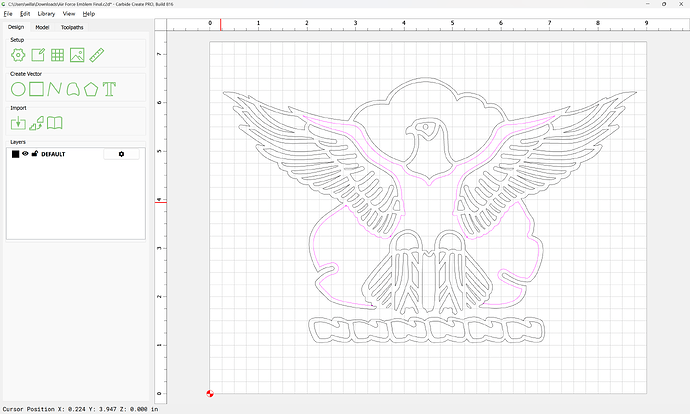Select the Rectangle vector tool

point(36,89)
